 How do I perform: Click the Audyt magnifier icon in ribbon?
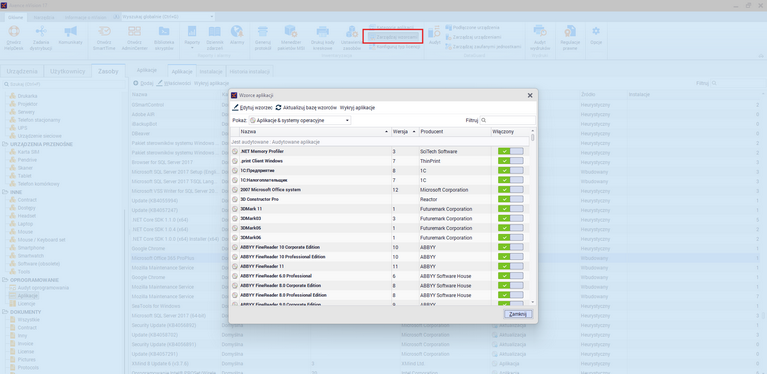434,32
